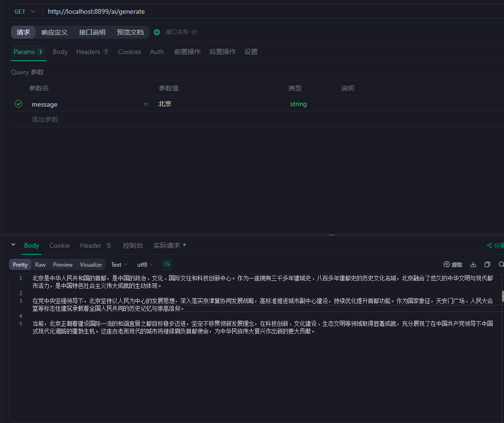Viewport: 504px width, 423px height.
Task: Open search in the response body
Action: click(501, 264)
